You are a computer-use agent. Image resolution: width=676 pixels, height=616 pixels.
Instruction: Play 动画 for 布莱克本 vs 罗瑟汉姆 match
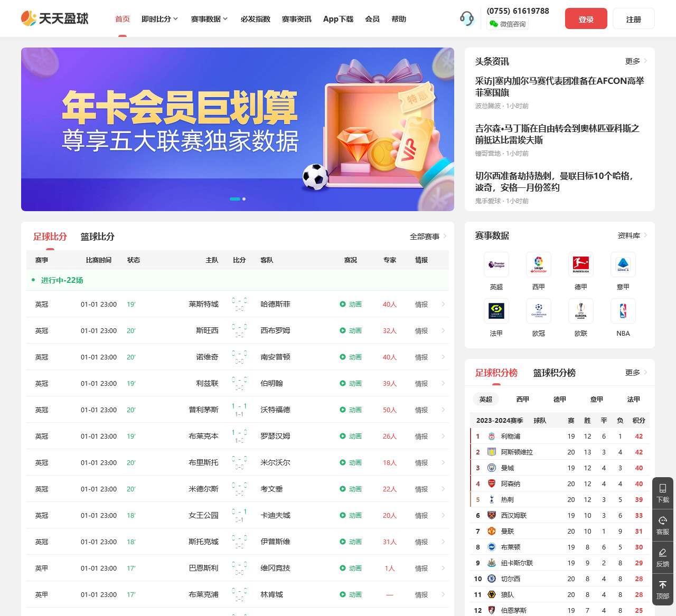351,436
